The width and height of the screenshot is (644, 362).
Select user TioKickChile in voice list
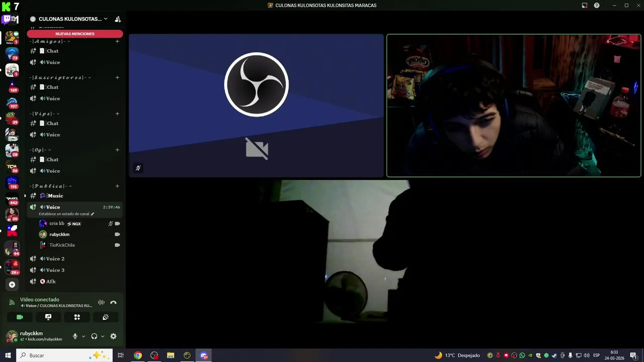[79, 245]
